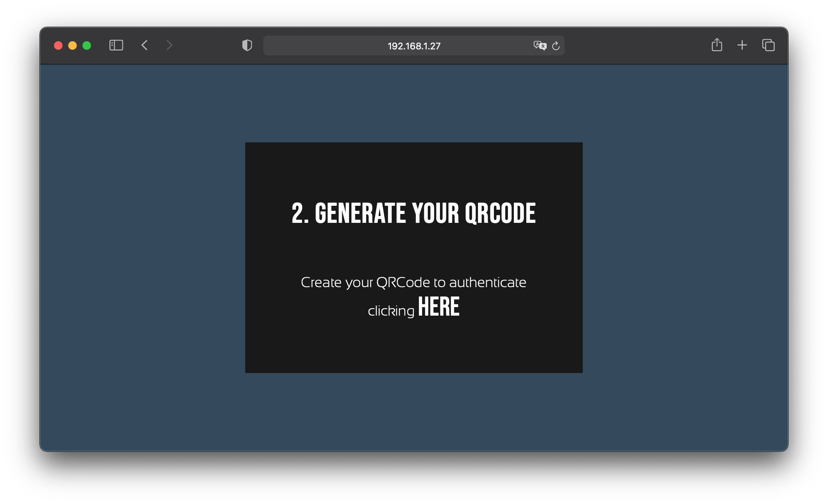Open the share menu
The height and width of the screenshot is (504, 828).
pyautogui.click(x=717, y=45)
